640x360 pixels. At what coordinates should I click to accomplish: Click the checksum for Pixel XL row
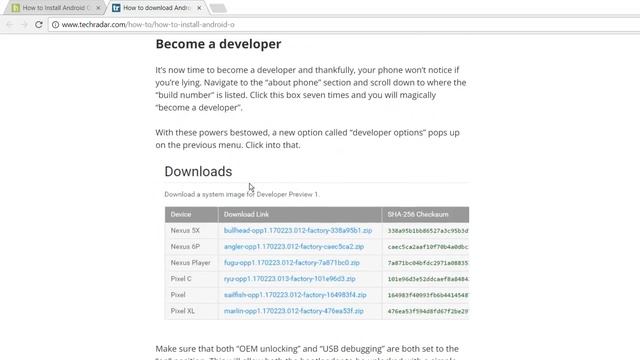tap(428, 311)
